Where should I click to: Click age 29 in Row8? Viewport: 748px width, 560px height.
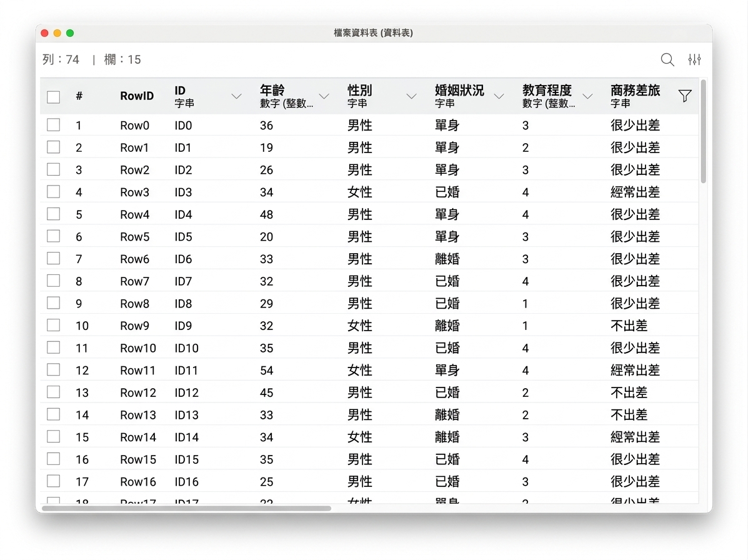266,303
